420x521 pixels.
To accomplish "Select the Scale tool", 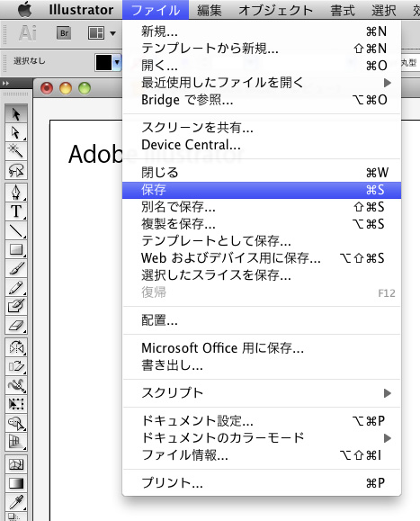I will 16,366.
